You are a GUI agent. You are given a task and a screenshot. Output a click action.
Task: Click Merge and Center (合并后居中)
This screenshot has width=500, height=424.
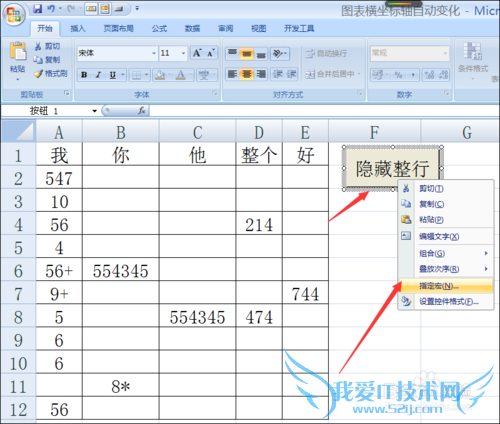(x=330, y=74)
